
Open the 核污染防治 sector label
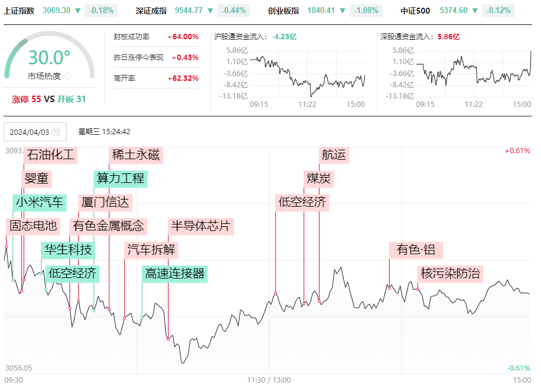[450, 274]
